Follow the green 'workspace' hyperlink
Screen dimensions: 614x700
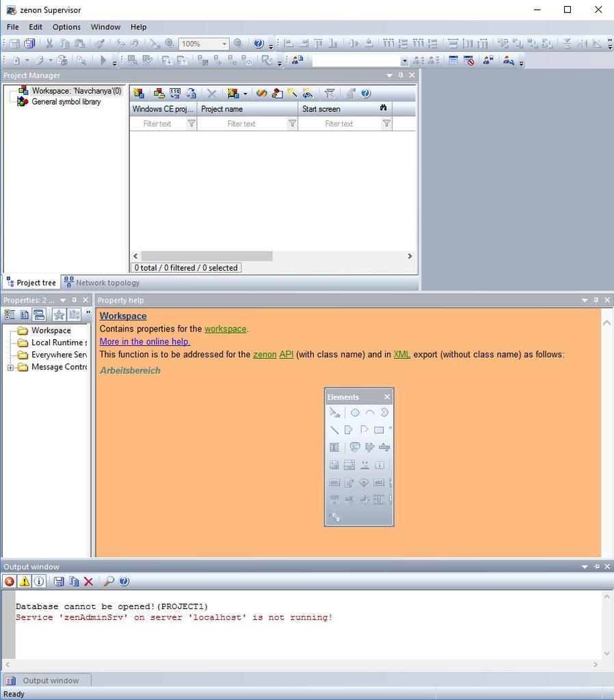coord(225,329)
